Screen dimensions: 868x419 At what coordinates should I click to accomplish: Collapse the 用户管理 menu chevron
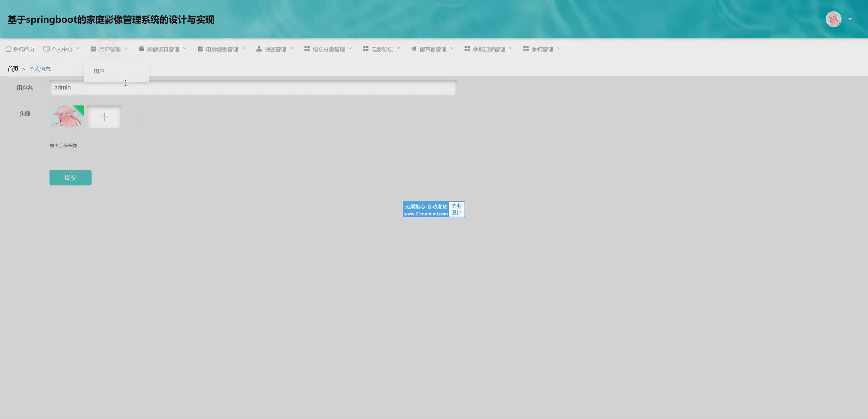coord(126,48)
